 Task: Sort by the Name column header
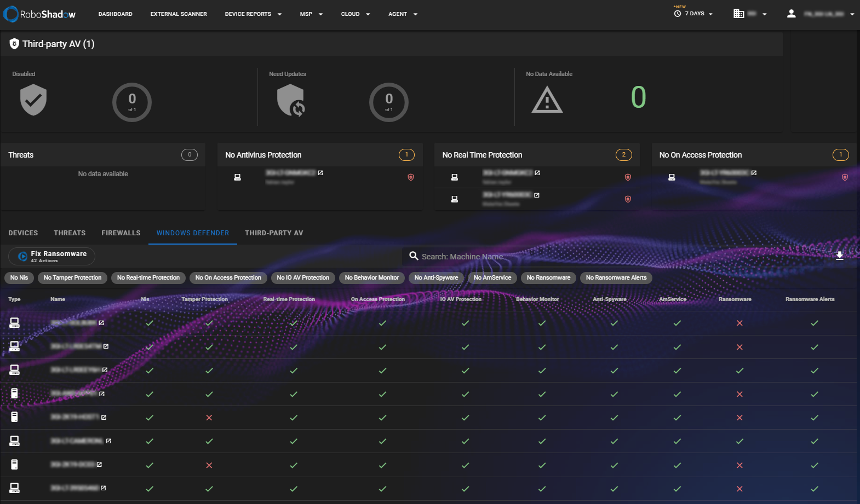point(58,299)
